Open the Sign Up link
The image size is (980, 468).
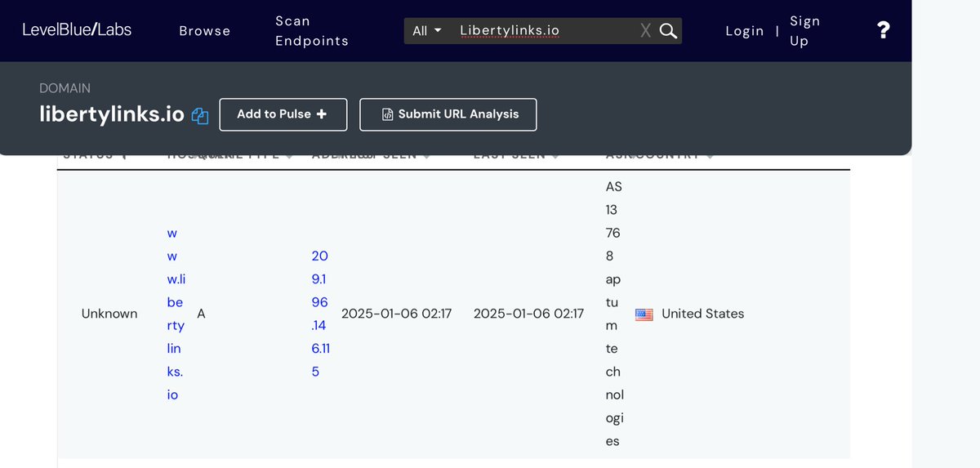(x=804, y=31)
